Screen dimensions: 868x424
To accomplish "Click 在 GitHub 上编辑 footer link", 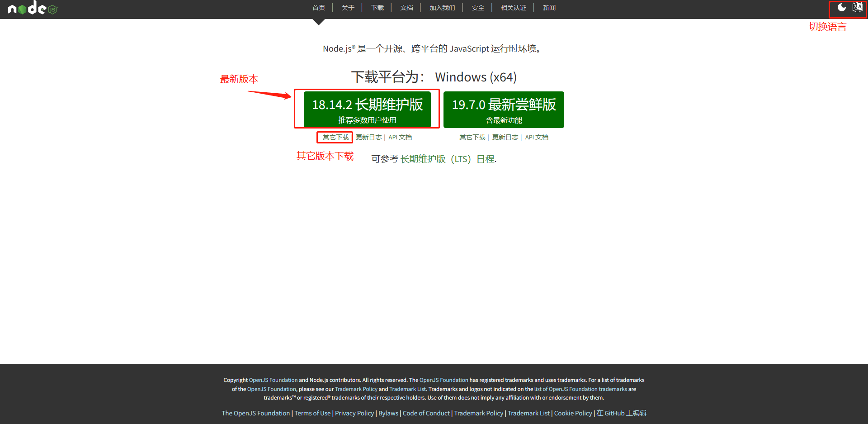I will point(621,413).
